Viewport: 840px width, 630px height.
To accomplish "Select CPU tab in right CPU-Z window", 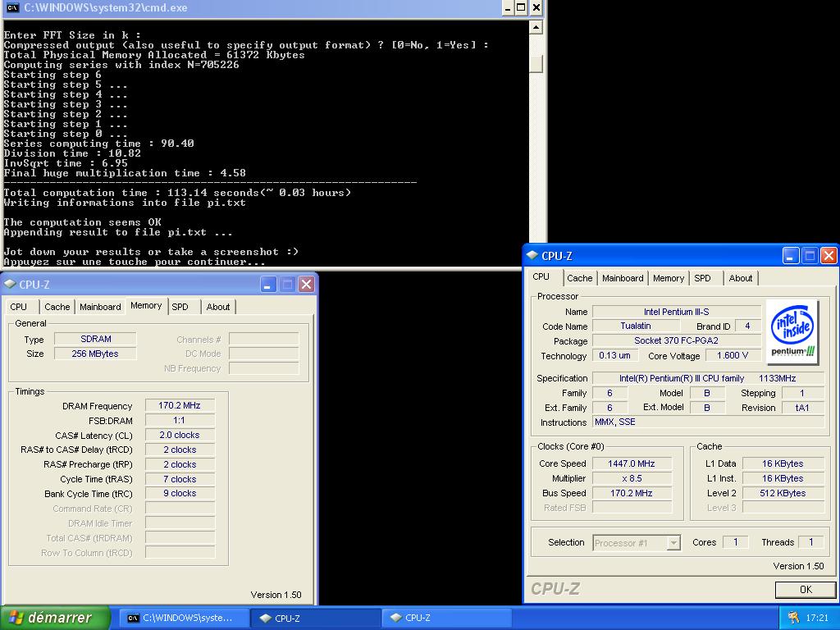I will pos(541,276).
